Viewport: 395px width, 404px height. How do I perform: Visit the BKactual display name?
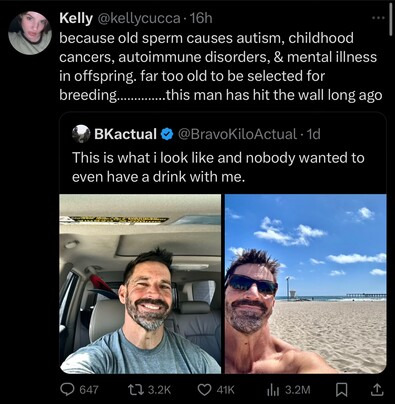pyautogui.click(x=125, y=134)
